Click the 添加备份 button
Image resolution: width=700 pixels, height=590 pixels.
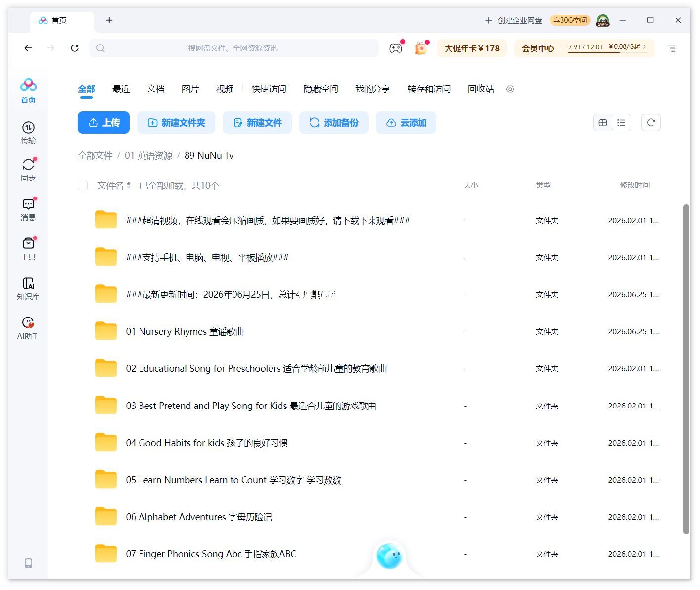[x=334, y=123]
